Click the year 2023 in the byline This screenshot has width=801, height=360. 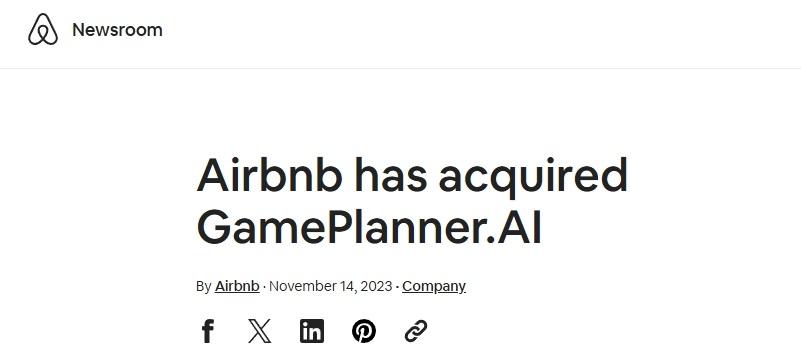[376, 286]
